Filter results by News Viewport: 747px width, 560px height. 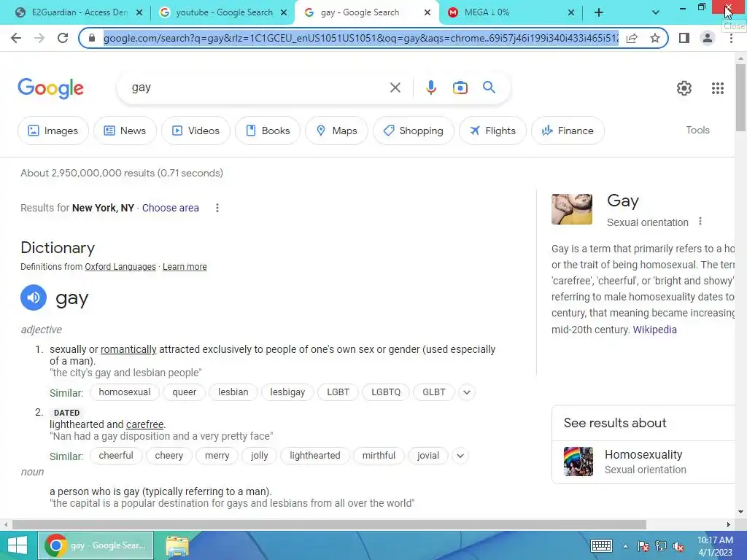tap(125, 131)
